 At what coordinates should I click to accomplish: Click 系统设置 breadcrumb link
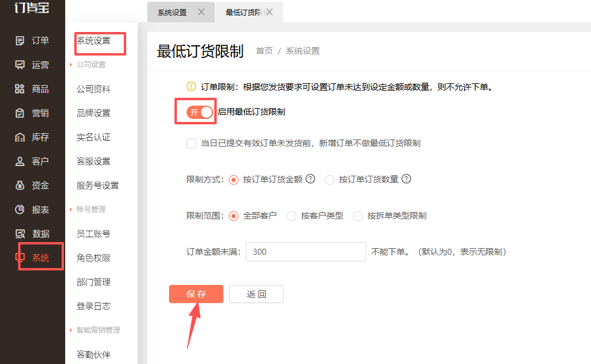(302, 51)
